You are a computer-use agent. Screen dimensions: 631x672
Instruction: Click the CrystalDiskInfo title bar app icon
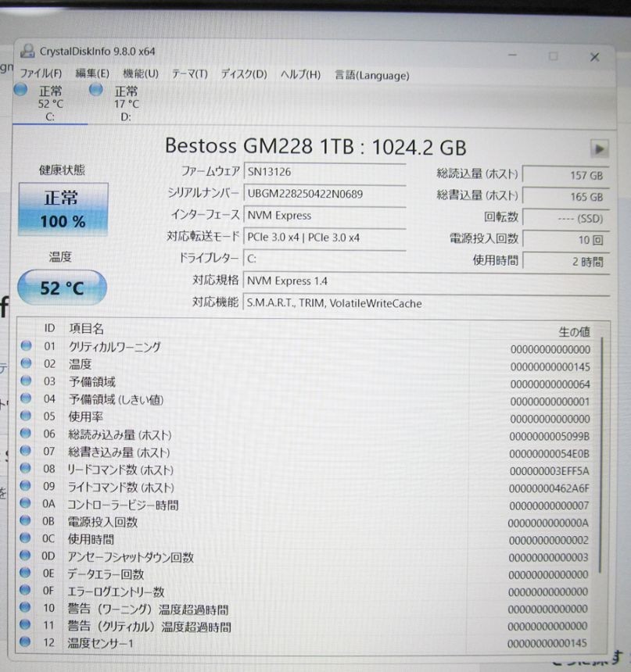tap(27, 51)
